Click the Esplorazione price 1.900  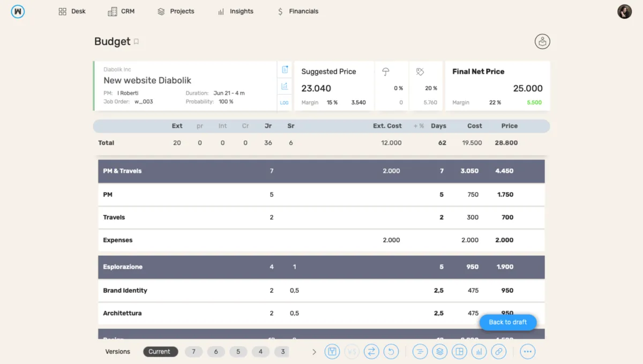pos(505,267)
